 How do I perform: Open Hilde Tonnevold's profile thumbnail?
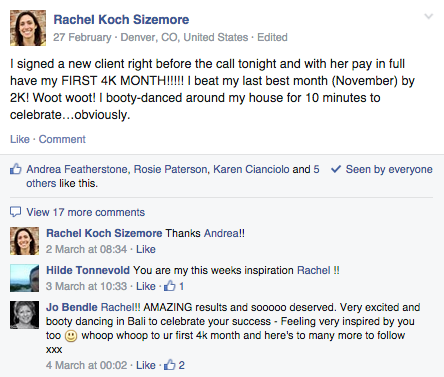click(24, 278)
